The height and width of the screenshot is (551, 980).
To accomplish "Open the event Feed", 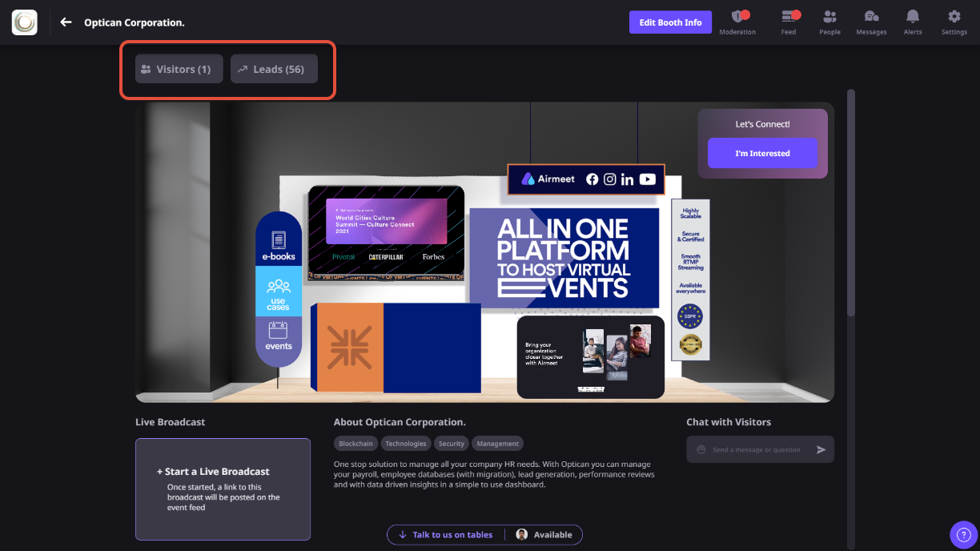I will (x=789, y=22).
